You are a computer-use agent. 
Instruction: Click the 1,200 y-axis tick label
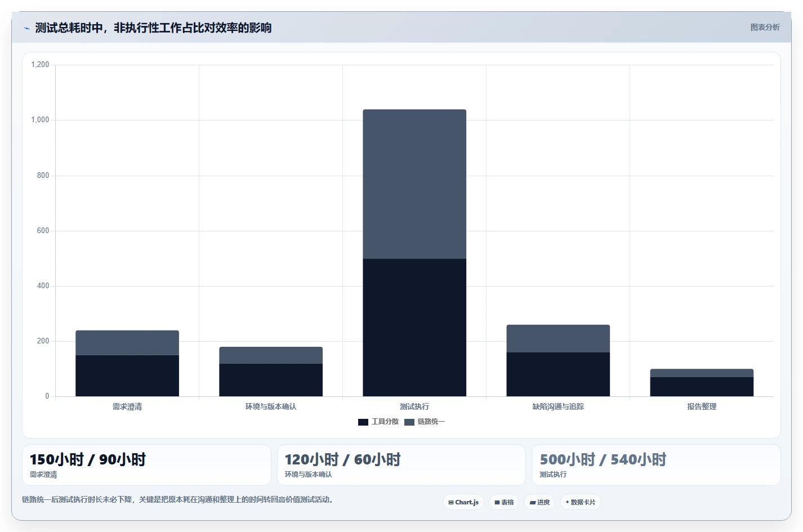40,65
